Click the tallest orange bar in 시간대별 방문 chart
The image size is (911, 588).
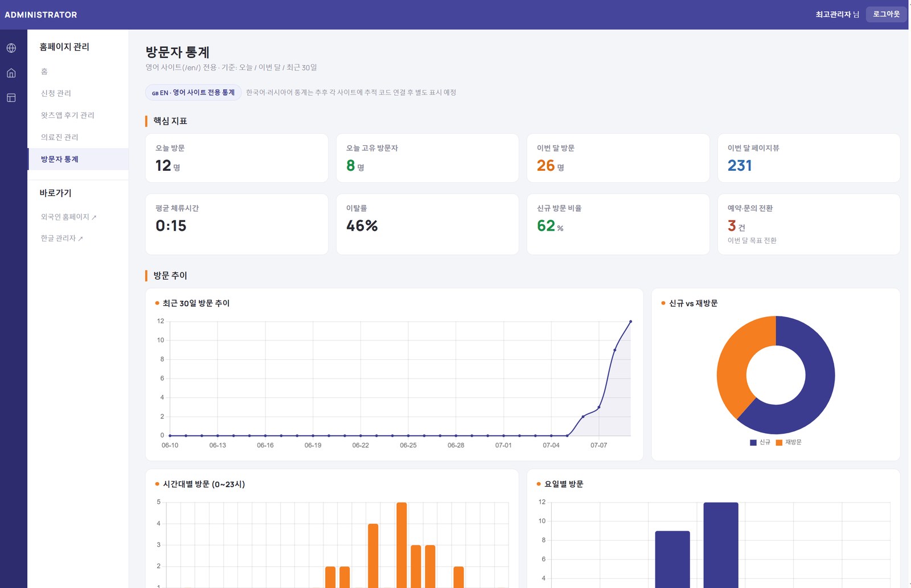click(401, 545)
